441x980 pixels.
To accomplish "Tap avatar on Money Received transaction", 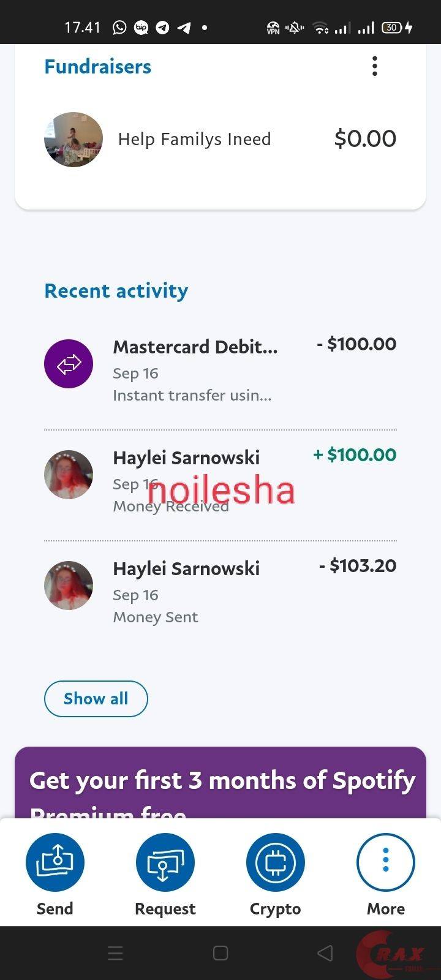I will click(x=69, y=475).
